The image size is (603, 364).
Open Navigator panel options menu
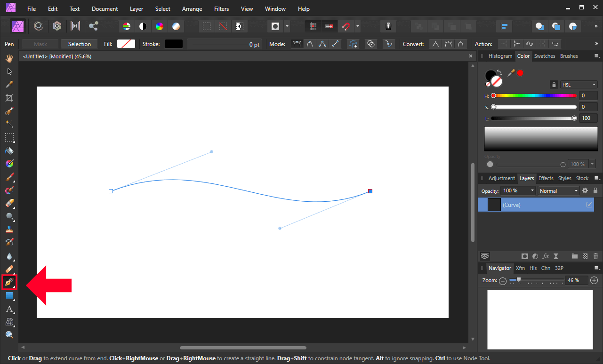pyautogui.click(x=597, y=268)
